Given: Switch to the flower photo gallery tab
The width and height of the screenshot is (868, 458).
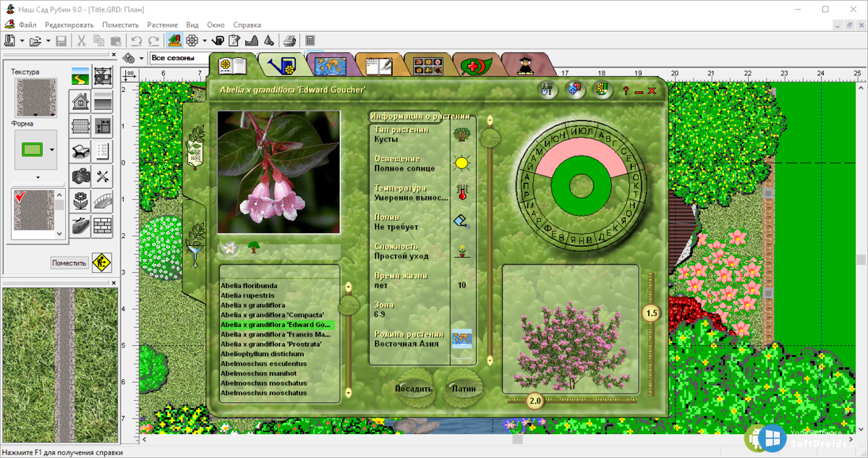Looking at the screenshot, I should click(428, 66).
